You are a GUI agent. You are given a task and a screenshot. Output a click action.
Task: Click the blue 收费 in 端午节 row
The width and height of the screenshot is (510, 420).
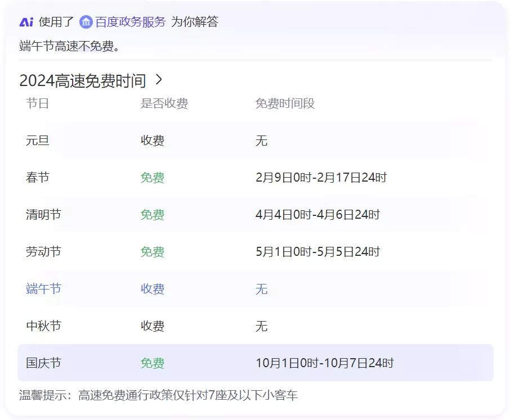(153, 289)
